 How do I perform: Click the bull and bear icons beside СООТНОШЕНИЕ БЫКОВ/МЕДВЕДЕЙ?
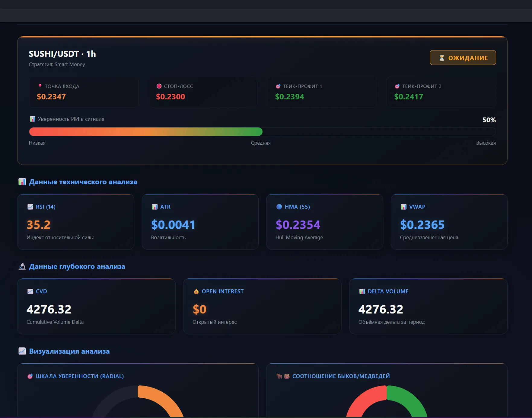tap(283, 376)
